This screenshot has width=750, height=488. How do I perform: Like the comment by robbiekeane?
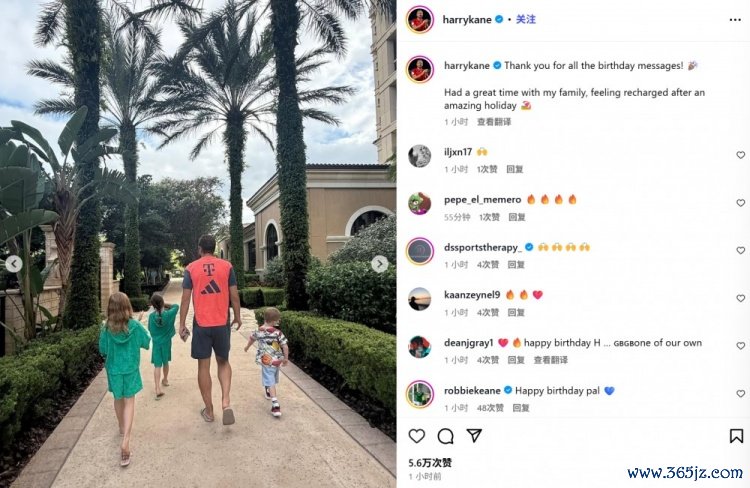coord(740,394)
